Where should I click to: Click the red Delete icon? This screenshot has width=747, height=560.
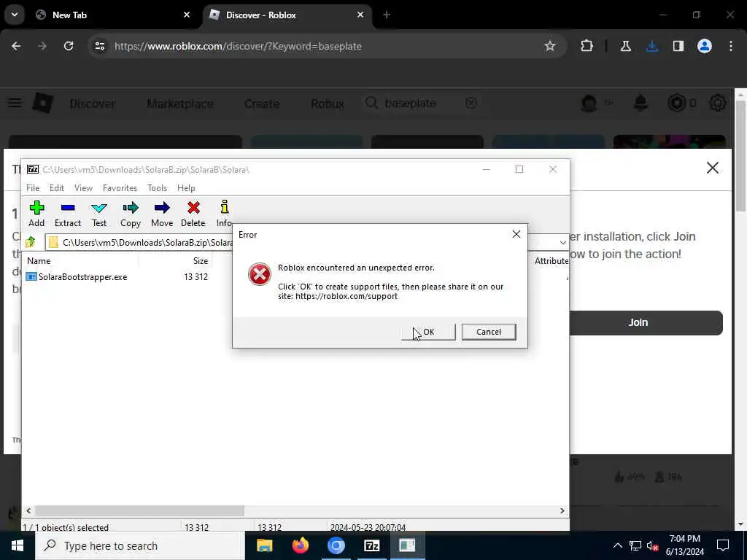[x=193, y=208]
